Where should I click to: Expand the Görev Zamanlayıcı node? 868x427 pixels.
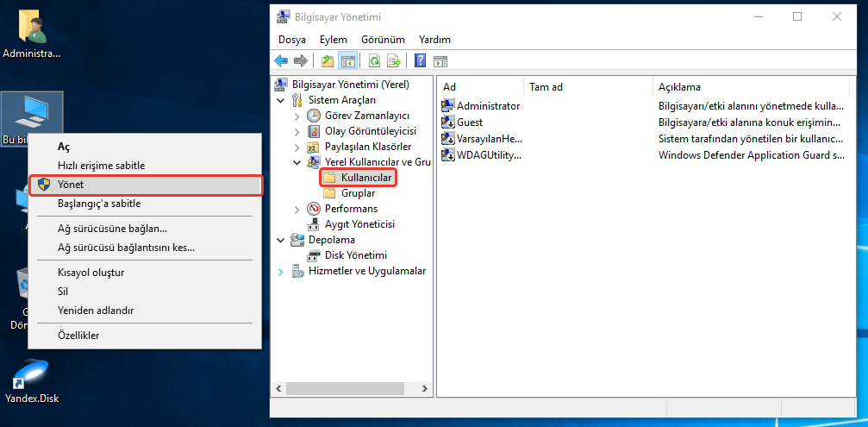(x=297, y=116)
